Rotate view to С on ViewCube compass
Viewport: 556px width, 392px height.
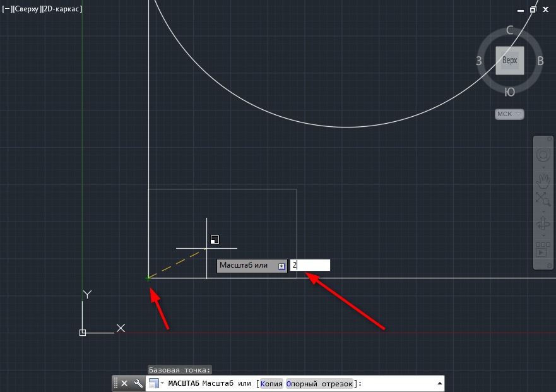coord(510,30)
